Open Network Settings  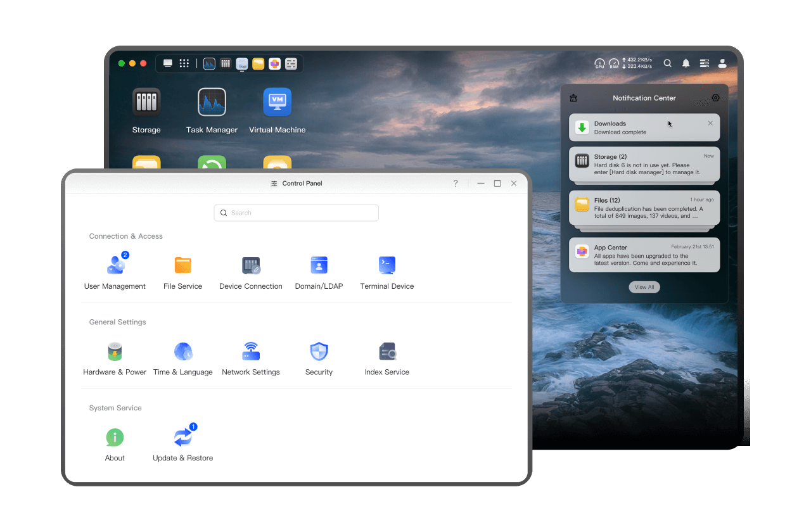[251, 351]
